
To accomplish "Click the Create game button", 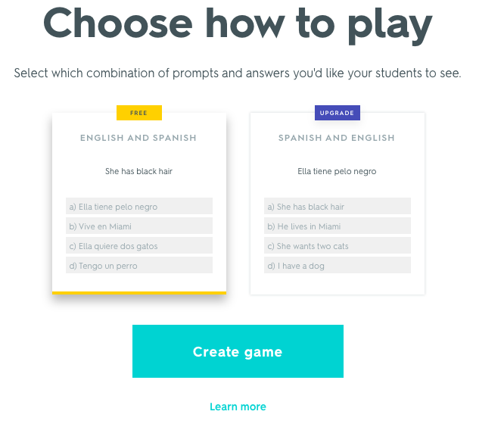I will click(238, 351).
